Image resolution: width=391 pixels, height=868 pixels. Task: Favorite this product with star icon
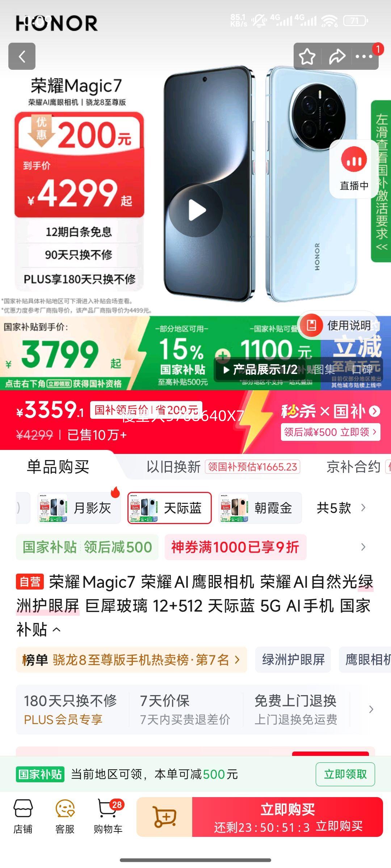click(x=307, y=56)
